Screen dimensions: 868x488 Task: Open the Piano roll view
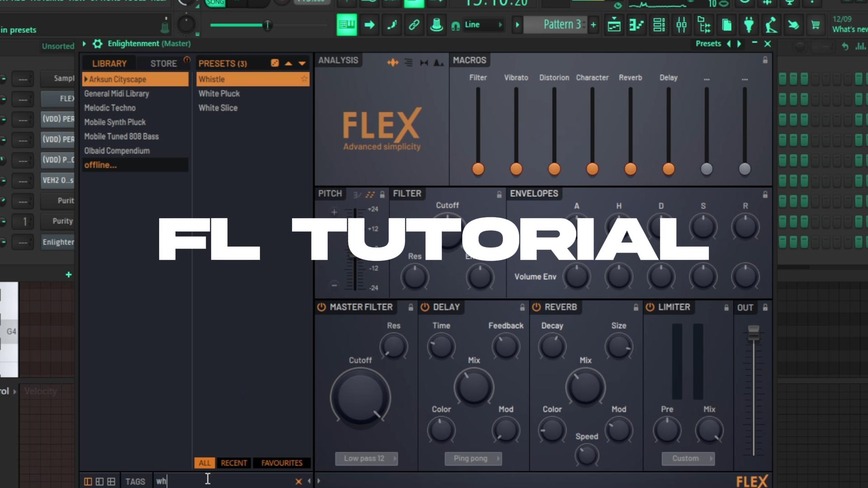(x=636, y=25)
